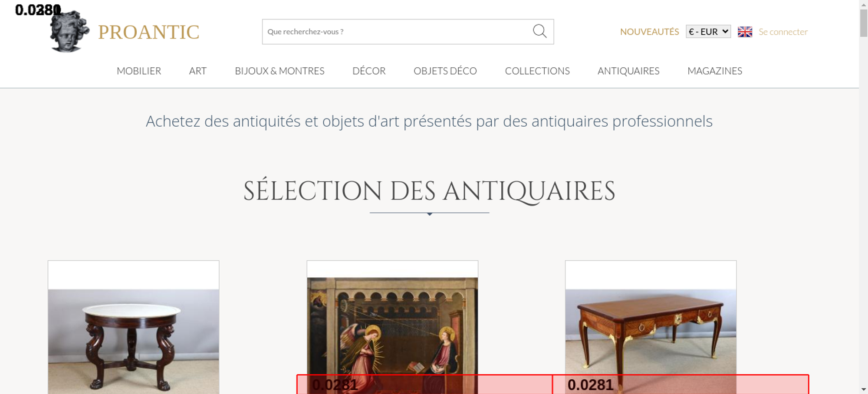The width and height of the screenshot is (868, 394).
Task: Open the Art menu
Action: (x=197, y=71)
